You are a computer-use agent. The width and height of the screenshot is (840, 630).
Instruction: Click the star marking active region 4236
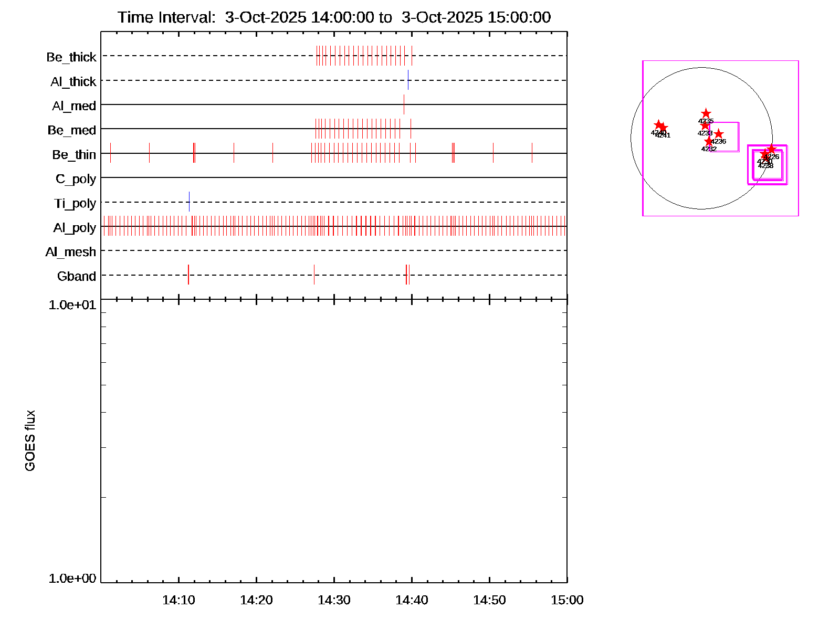[718, 134]
